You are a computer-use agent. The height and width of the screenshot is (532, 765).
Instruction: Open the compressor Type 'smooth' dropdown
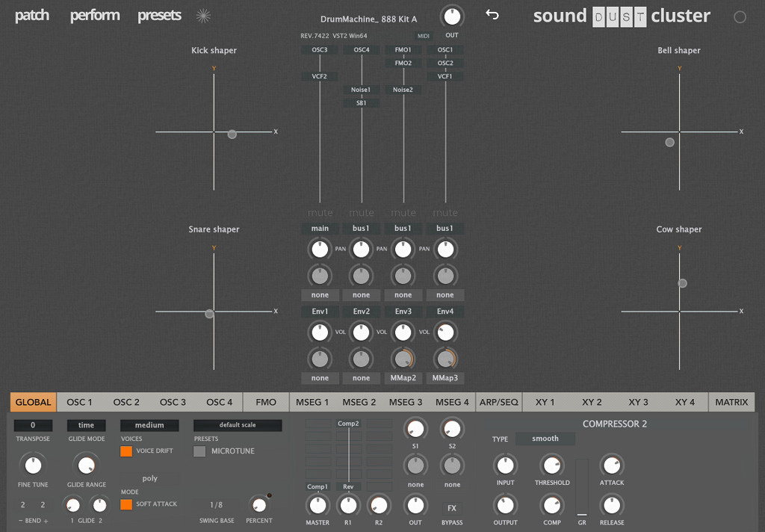[545, 439]
